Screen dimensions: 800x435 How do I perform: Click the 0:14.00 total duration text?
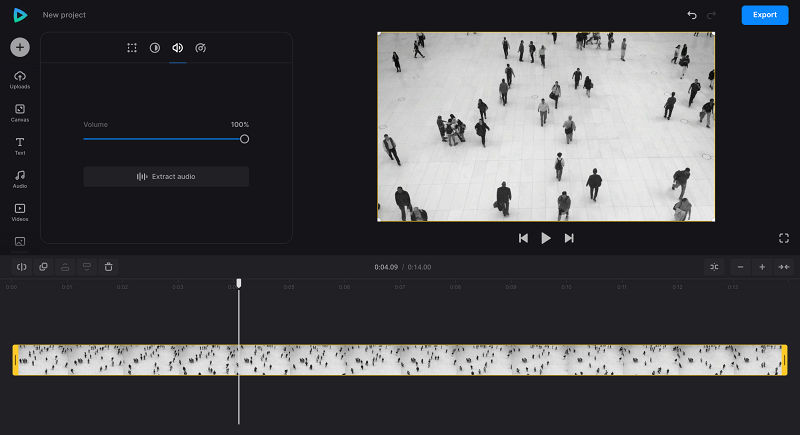pos(419,267)
